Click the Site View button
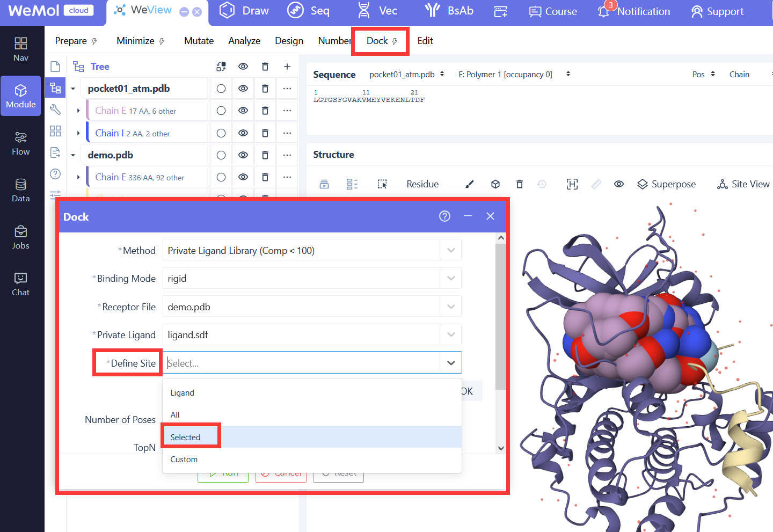This screenshot has width=773, height=532. [x=743, y=184]
